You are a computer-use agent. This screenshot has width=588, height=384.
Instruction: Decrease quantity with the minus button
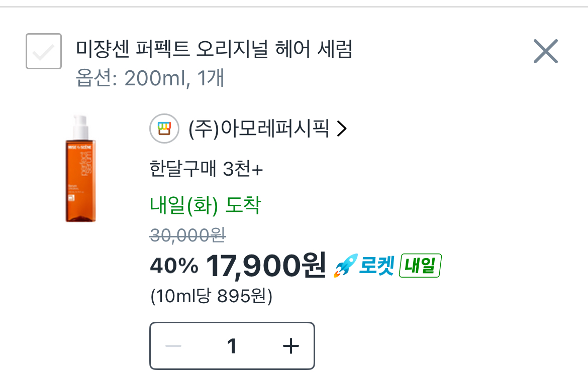coord(173,346)
